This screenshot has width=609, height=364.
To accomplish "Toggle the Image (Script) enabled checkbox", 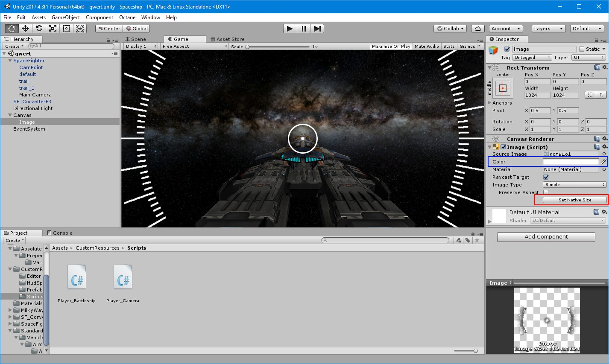I will [503, 147].
